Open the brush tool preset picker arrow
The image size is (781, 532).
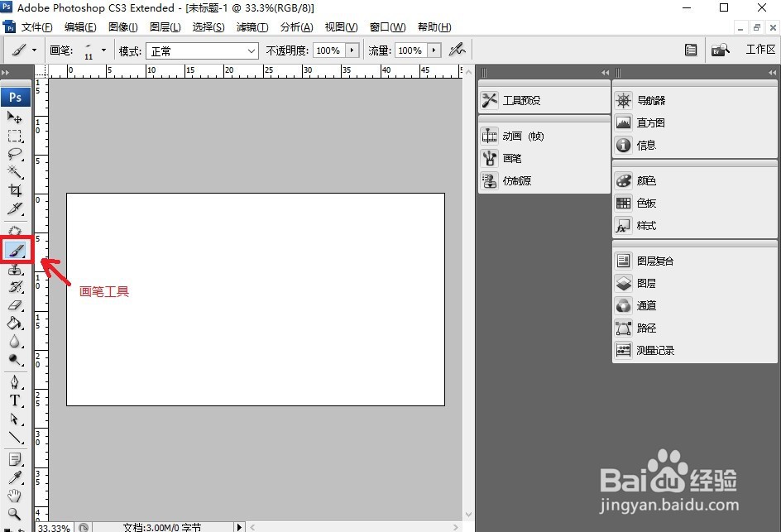(34, 50)
